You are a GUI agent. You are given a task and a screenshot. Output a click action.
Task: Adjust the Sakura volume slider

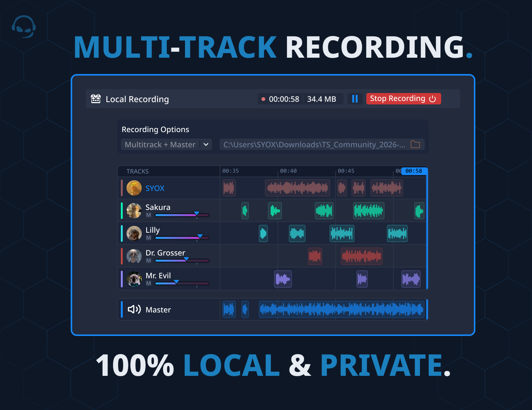tap(182, 215)
